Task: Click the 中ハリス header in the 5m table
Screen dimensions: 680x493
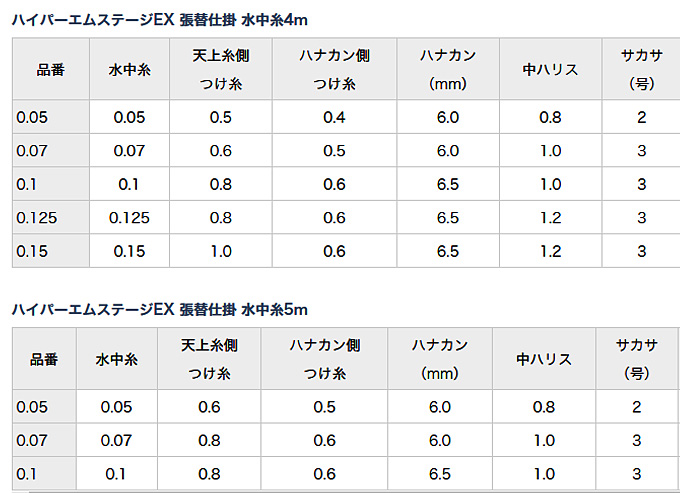Action: pyautogui.click(x=544, y=359)
